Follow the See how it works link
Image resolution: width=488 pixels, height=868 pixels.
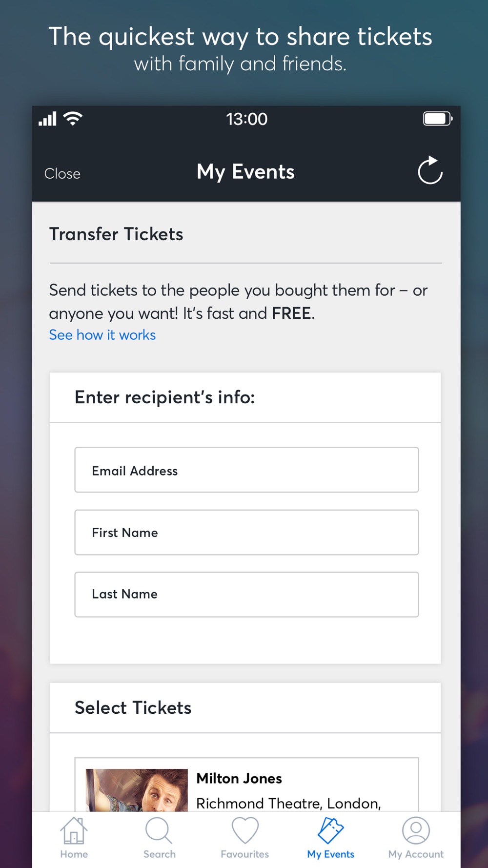[102, 335]
